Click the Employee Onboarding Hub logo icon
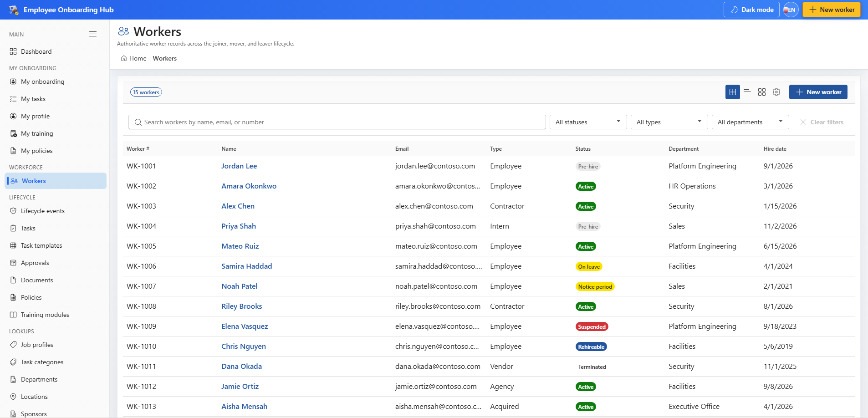 (14, 10)
